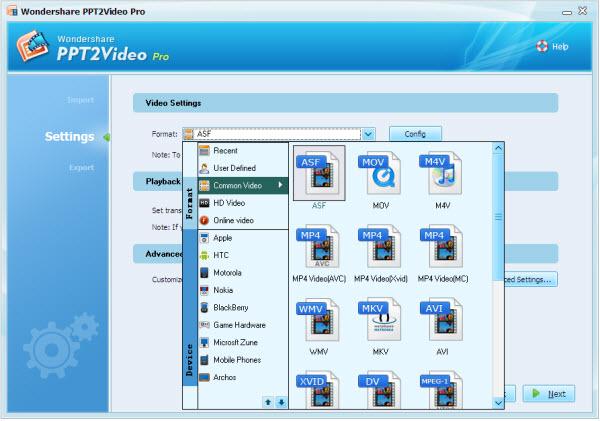
Task: Open the HTC device category
Action: tap(243, 255)
